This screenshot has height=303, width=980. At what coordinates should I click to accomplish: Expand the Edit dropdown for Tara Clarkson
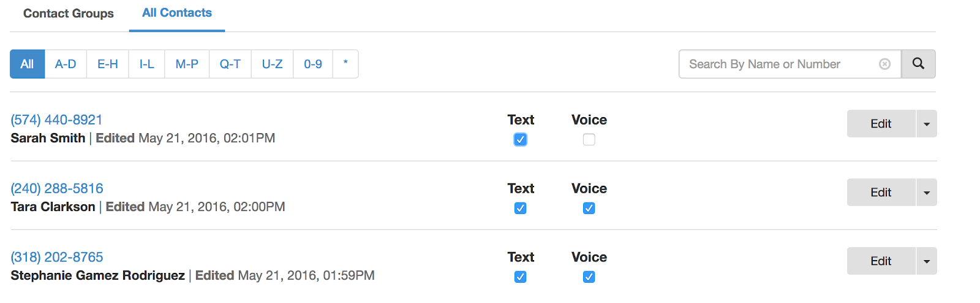[926, 193]
